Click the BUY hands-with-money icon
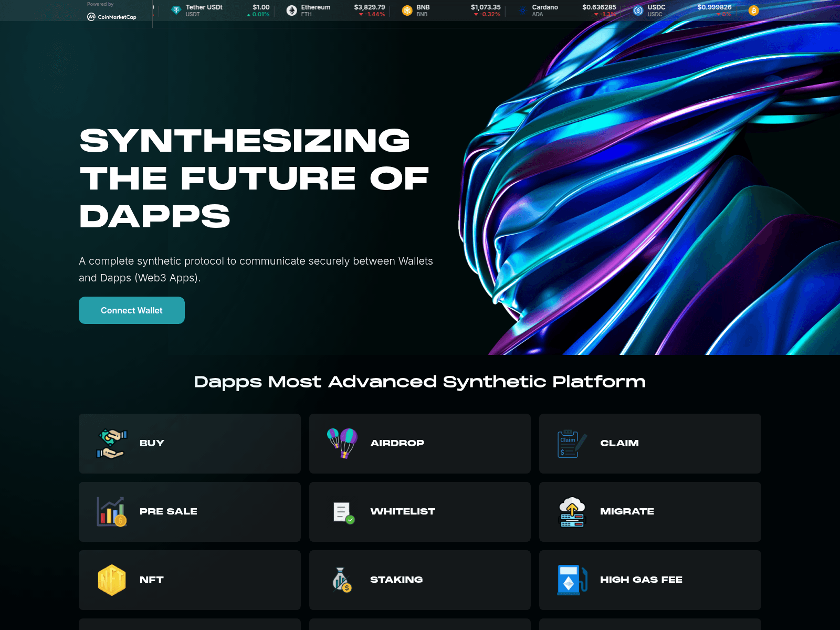Image resolution: width=840 pixels, height=630 pixels. pos(112,444)
